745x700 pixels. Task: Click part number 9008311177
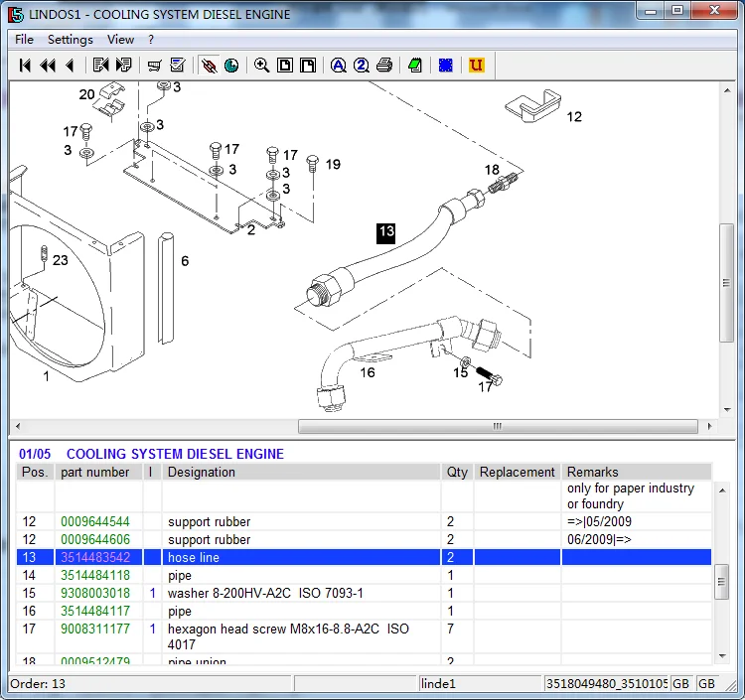[x=95, y=629]
